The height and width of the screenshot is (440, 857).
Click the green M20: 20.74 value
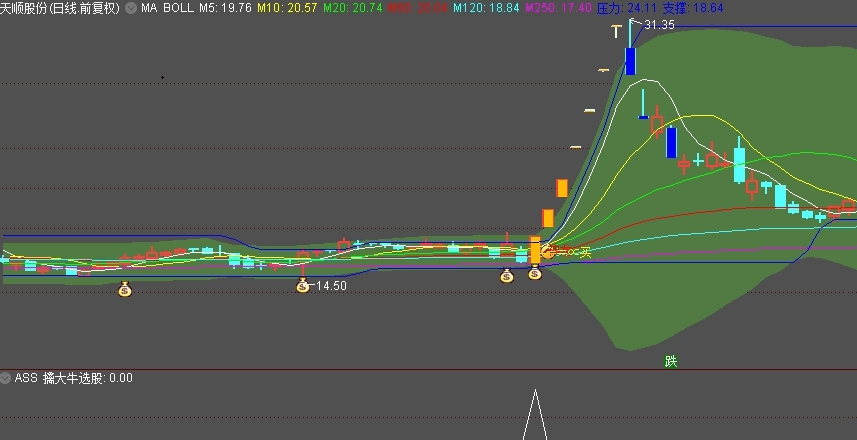[x=353, y=8]
